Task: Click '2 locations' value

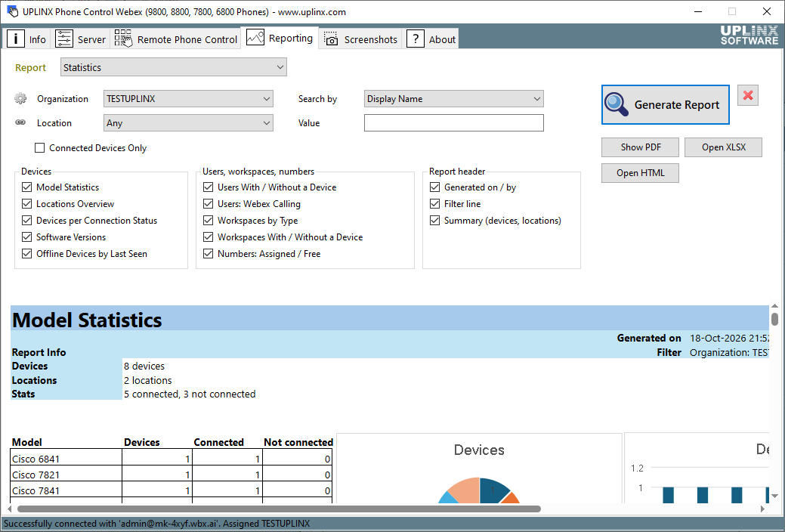Action: click(147, 380)
